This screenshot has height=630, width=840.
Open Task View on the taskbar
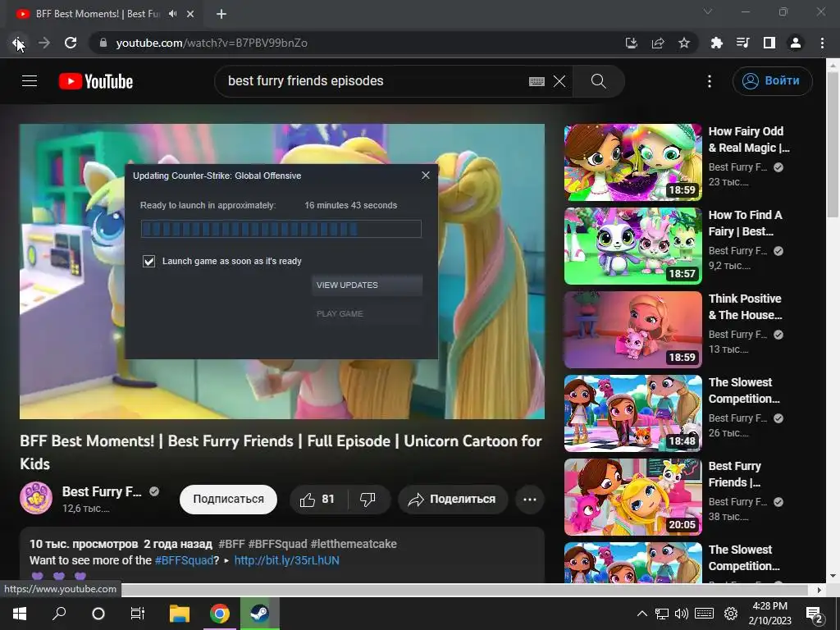(x=138, y=614)
